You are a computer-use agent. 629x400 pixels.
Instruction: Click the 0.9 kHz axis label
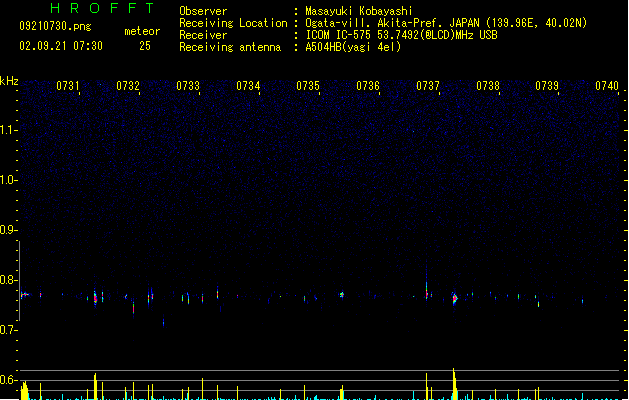pyautogui.click(x=8, y=230)
